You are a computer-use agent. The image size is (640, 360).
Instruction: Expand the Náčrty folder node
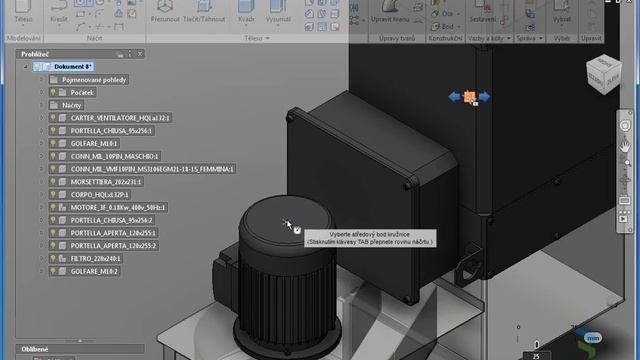pyautogui.click(x=41, y=105)
